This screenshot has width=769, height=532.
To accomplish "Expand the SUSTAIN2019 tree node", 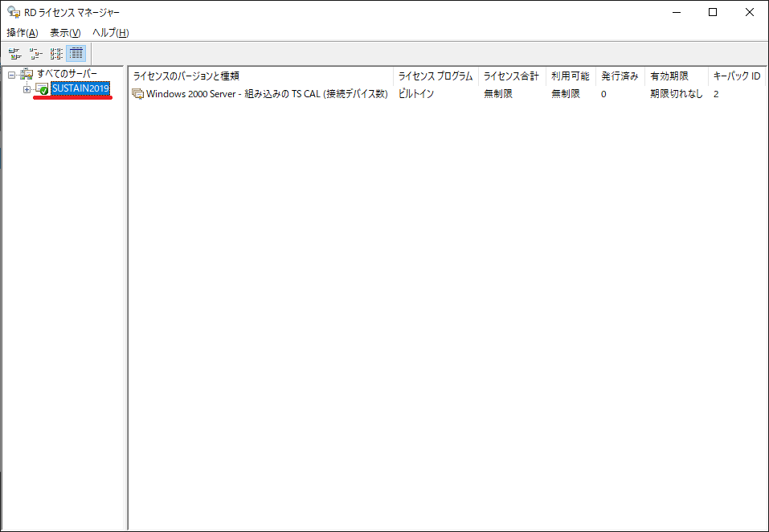I will [x=27, y=89].
